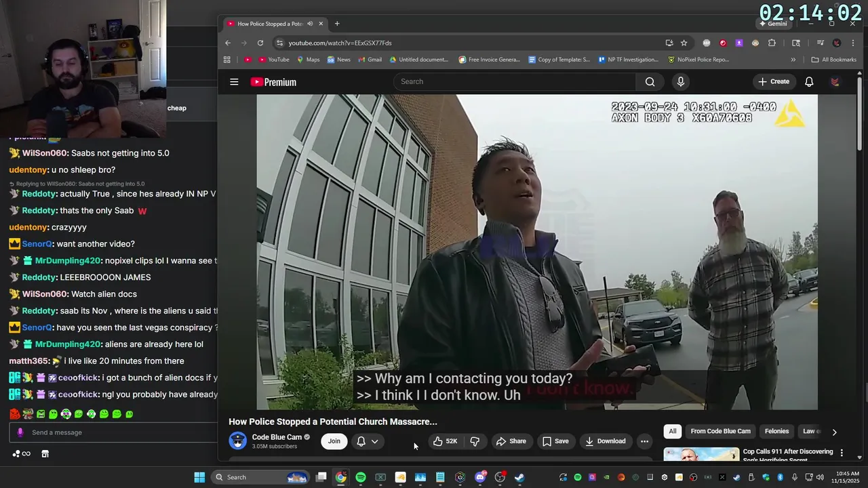Open Free Invoice Genera... bookmark
868x488 pixels.
coord(489,60)
